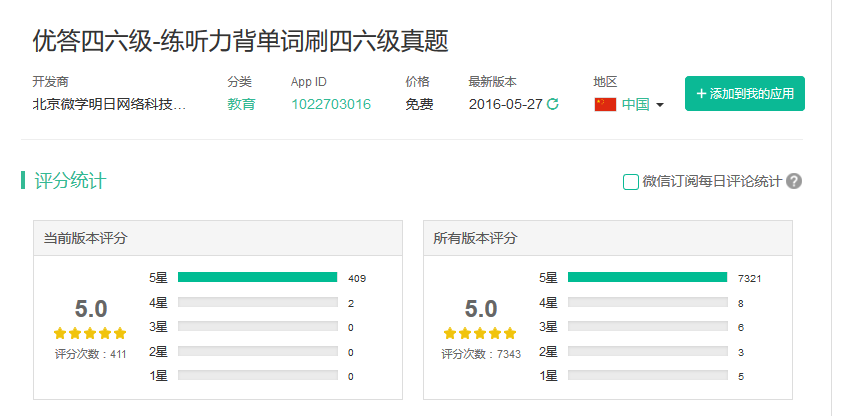The width and height of the screenshot is (859, 416).
Task: Click the 4星 bar in 当前版本评分
Action: (x=257, y=303)
